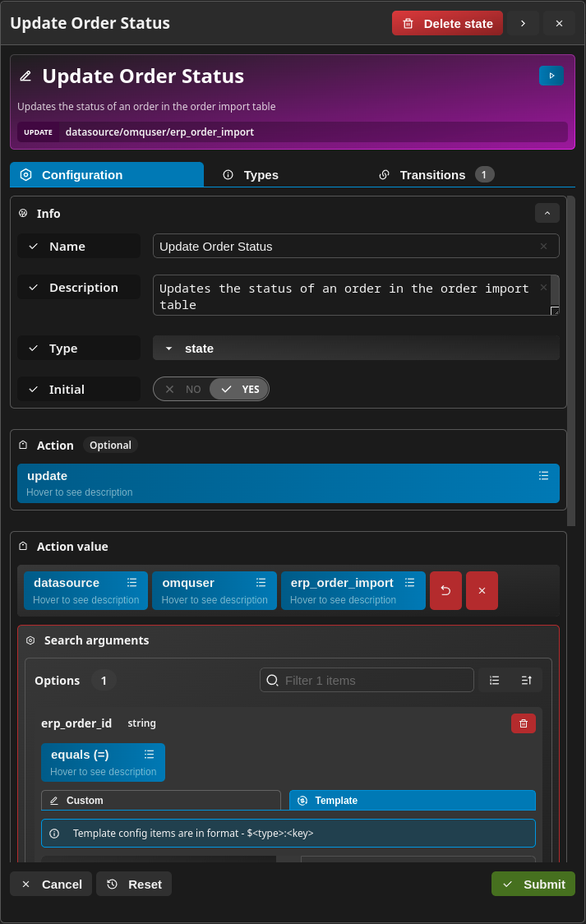
Task: Click the sort order icon beside filter
Action: (x=527, y=680)
